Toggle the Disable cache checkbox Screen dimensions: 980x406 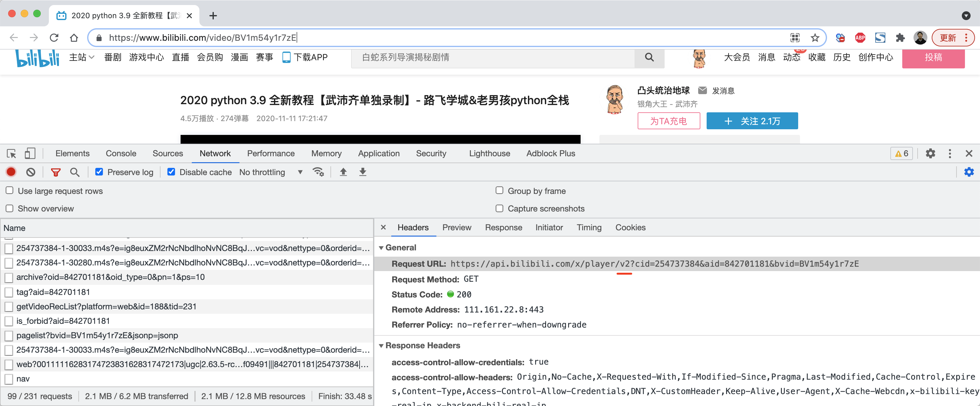[171, 172]
